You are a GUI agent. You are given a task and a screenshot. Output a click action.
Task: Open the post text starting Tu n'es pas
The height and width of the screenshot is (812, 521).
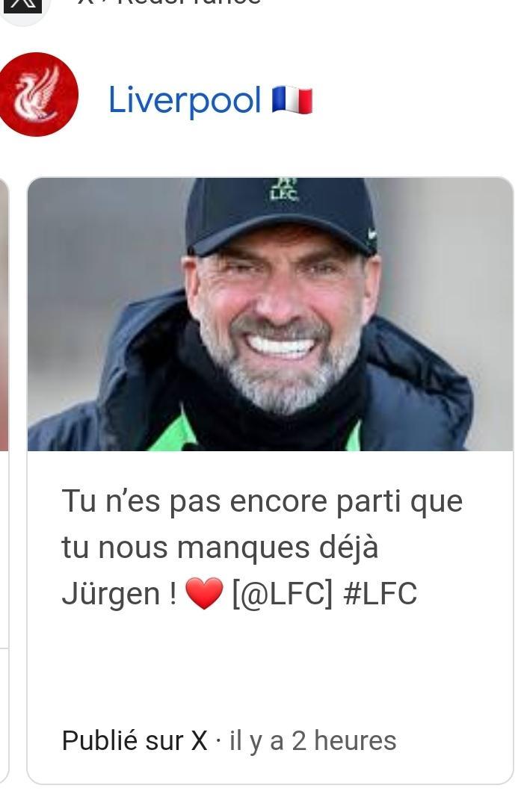[262, 548]
